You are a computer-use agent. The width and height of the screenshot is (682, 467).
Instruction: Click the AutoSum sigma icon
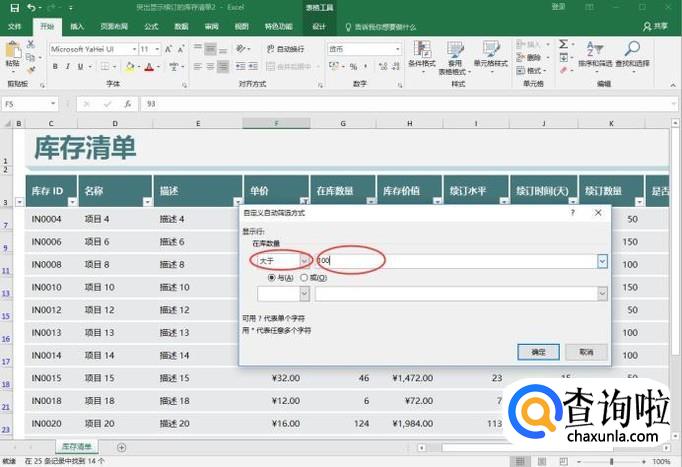[x=563, y=44]
